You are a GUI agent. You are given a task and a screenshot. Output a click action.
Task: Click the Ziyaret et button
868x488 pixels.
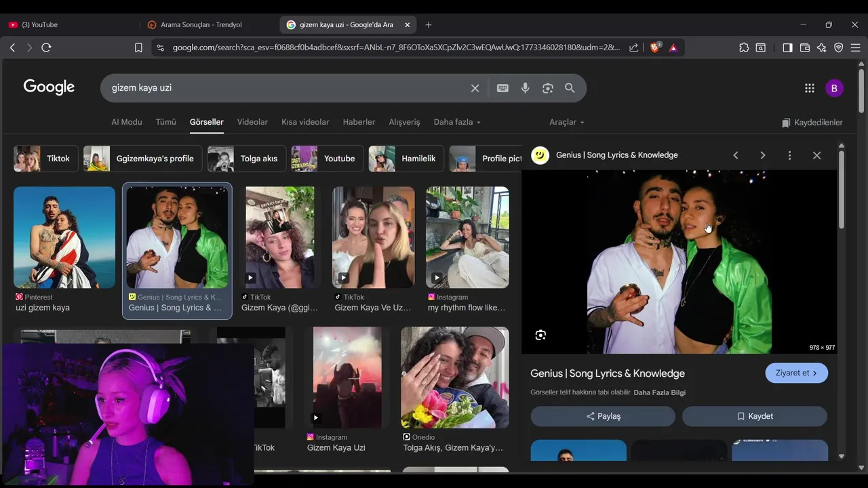point(797,373)
